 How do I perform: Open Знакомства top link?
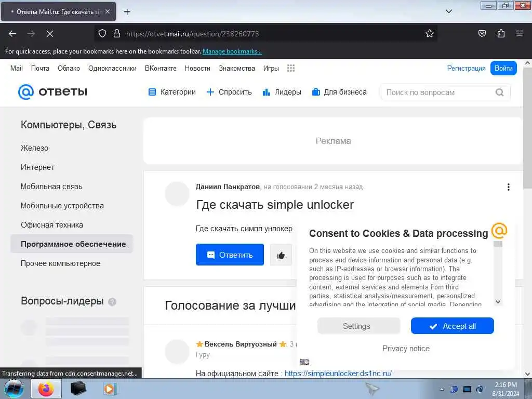(x=237, y=68)
